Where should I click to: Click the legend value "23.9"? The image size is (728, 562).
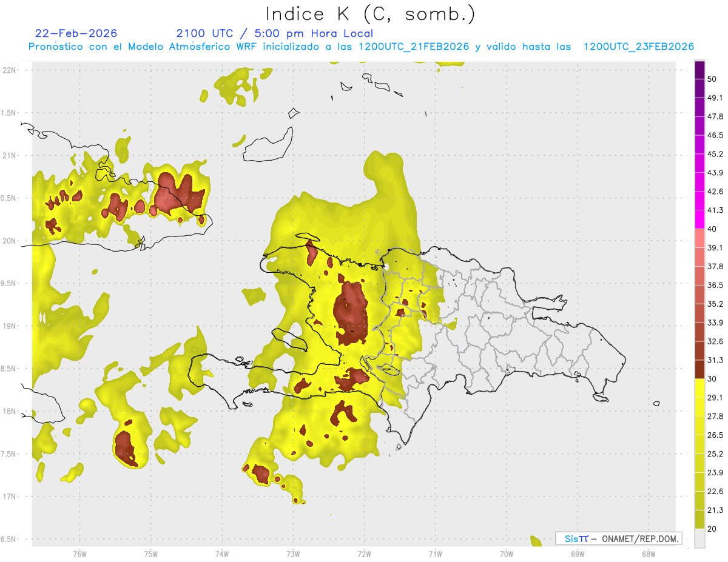point(715,473)
